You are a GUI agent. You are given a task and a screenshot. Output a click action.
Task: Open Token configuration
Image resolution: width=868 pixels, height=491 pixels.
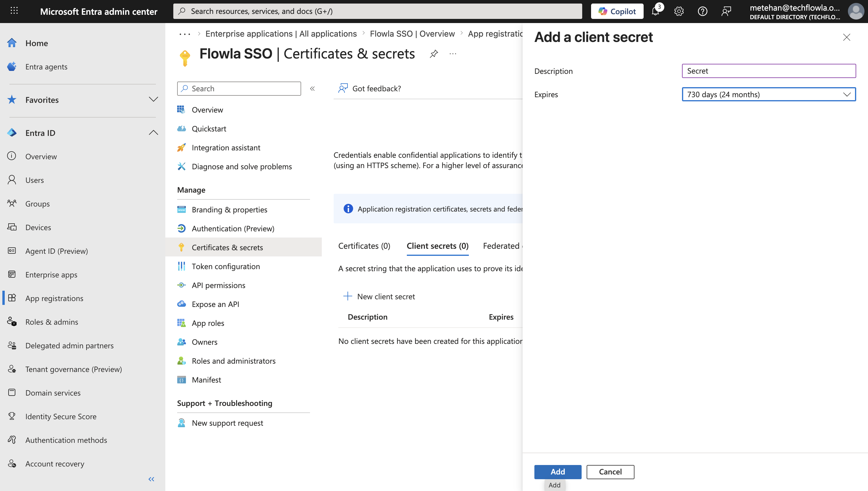226,266
